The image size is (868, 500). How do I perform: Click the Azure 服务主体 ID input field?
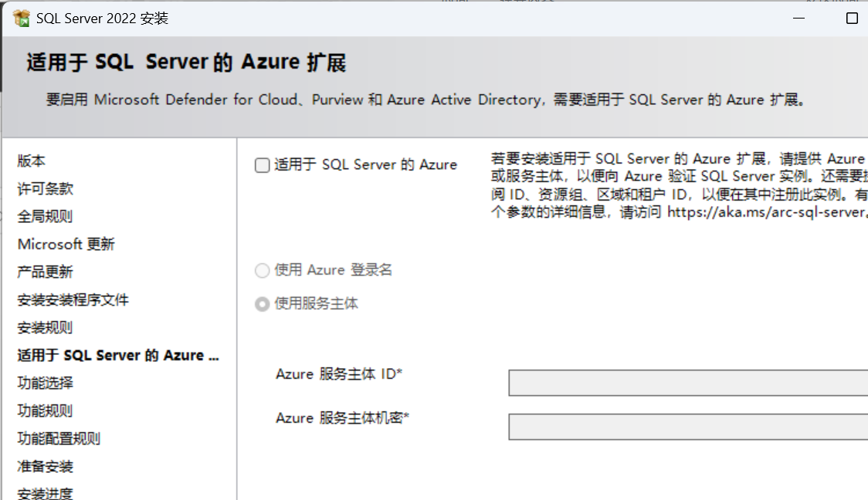click(688, 383)
